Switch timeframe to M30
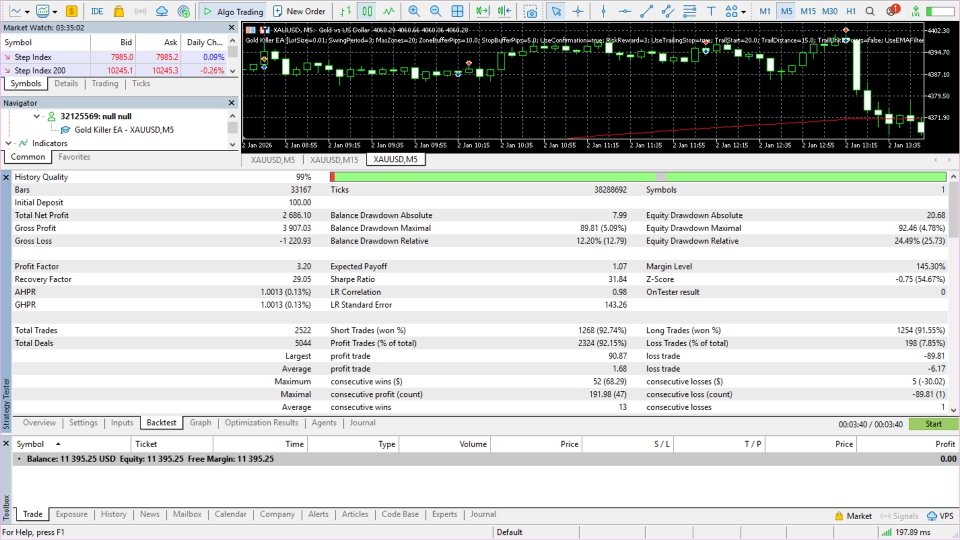Viewport: 960px width, 540px height. 830,11
